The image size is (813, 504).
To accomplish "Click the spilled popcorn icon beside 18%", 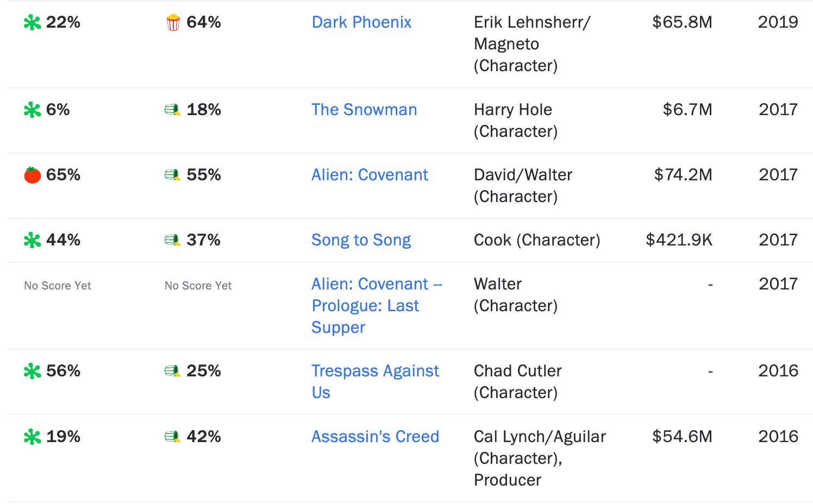I will tap(172, 110).
